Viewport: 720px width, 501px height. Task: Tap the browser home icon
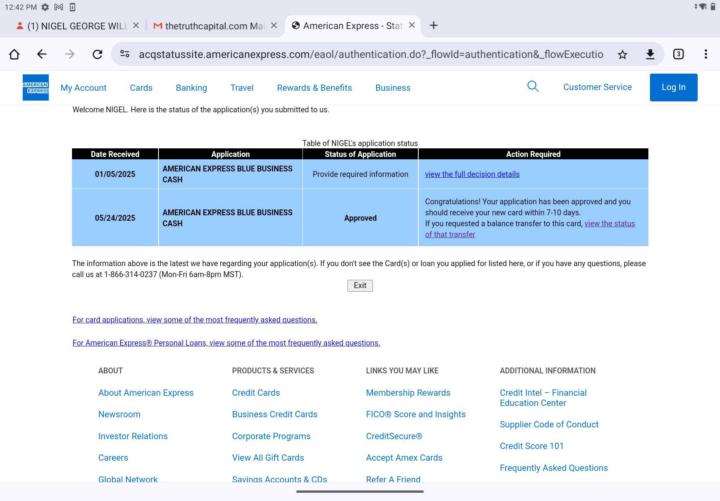click(x=14, y=54)
